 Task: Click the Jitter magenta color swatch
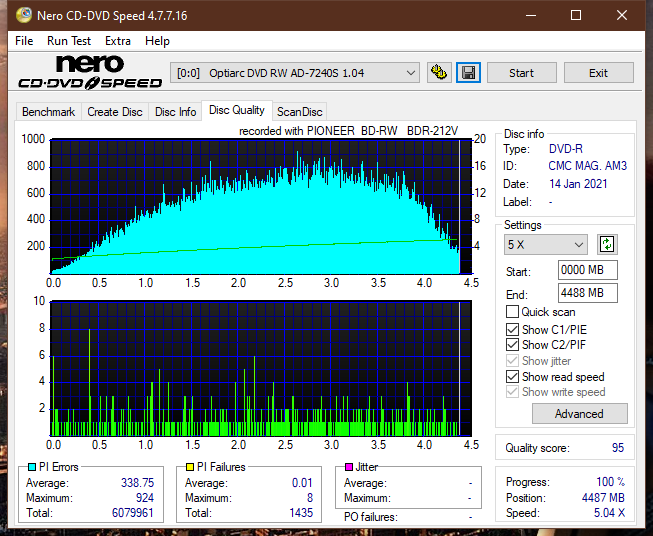pyautogui.click(x=349, y=467)
